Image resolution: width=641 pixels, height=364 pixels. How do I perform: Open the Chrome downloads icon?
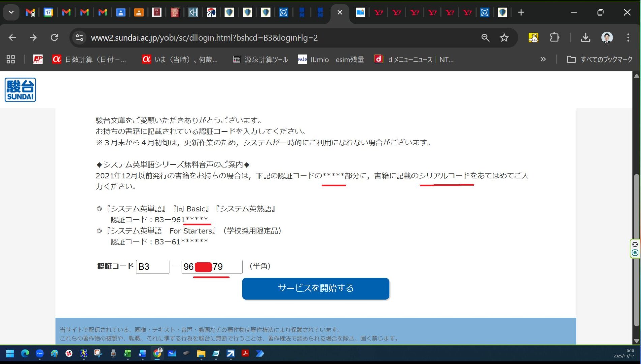(x=585, y=38)
